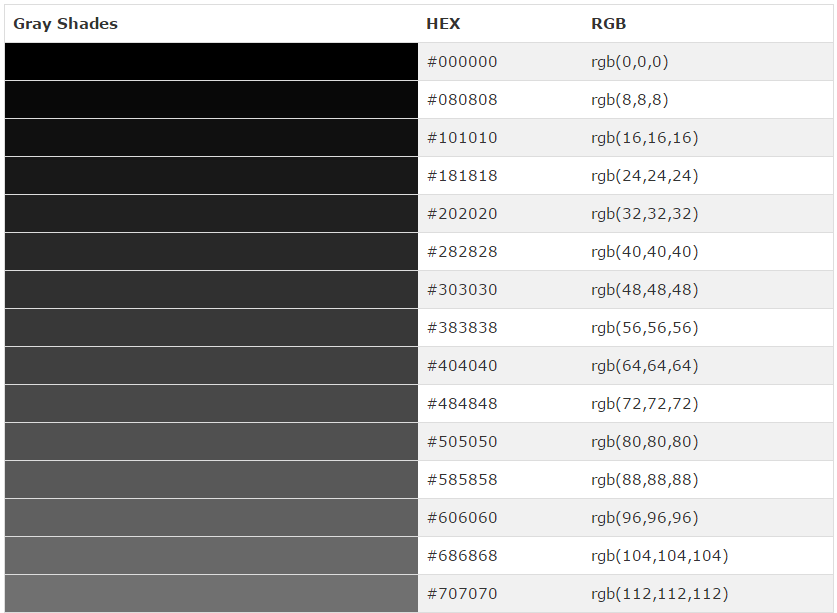Click the rgb(0,0,0) text
Viewport: 837px width, 613px height.
coord(629,62)
